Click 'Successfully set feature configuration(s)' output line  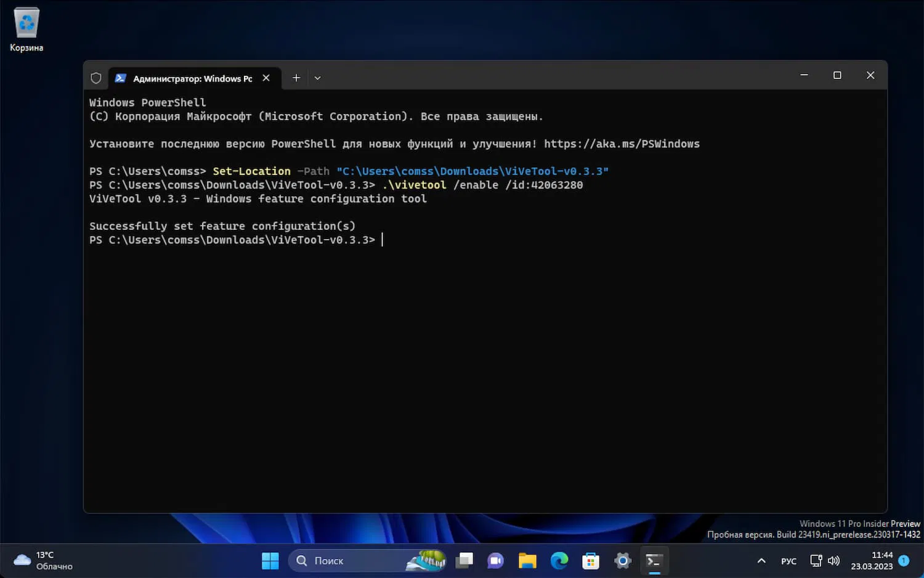point(222,226)
